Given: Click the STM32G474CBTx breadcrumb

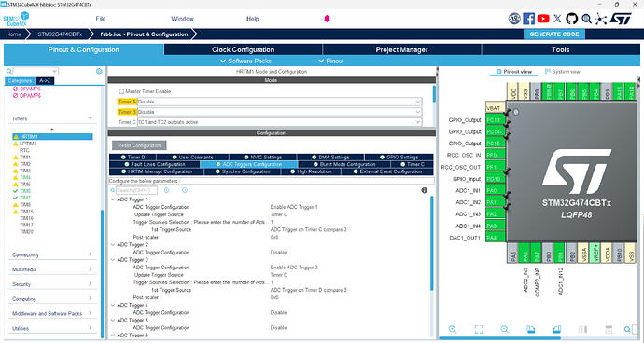Looking at the screenshot, I should (x=60, y=34).
